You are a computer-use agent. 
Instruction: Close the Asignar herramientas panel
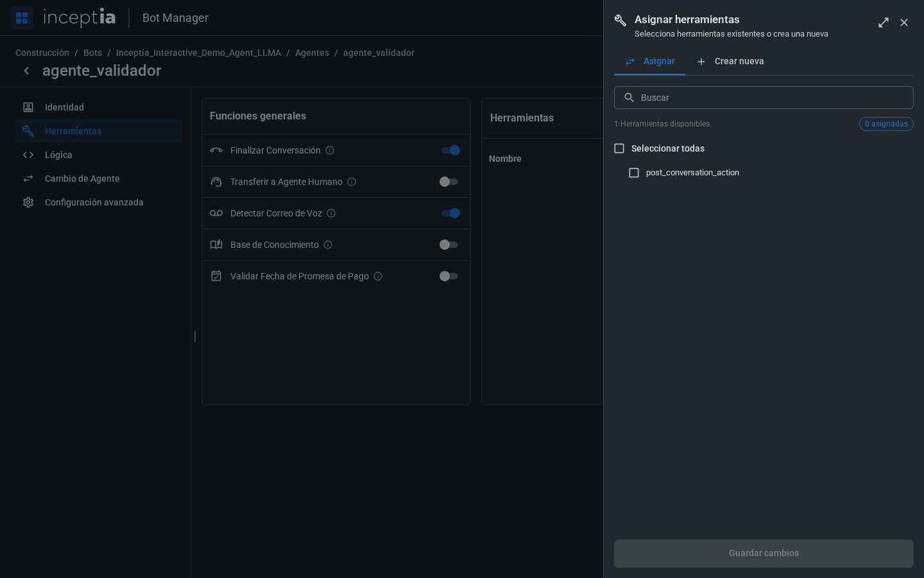click(x=904, y=22)
